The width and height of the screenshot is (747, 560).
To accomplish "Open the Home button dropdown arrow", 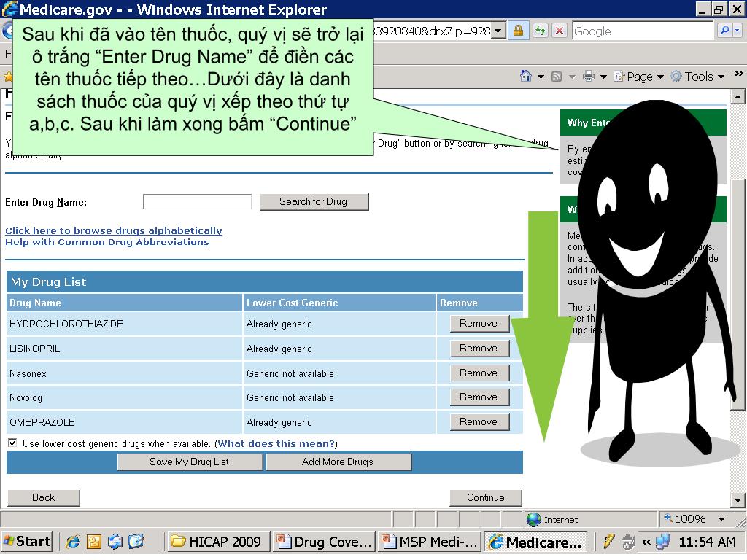I will click(541, 77).
